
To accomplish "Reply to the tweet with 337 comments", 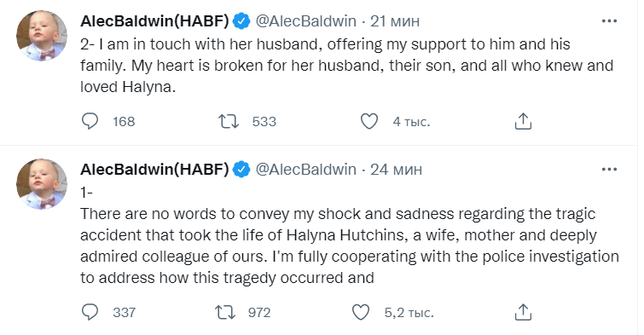I will [x=90, y=313].
